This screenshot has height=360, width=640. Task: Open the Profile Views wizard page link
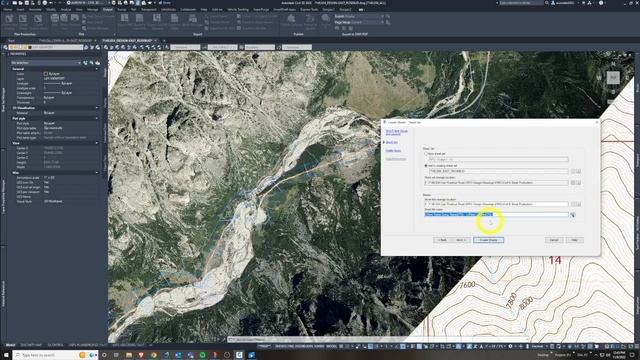393,150
